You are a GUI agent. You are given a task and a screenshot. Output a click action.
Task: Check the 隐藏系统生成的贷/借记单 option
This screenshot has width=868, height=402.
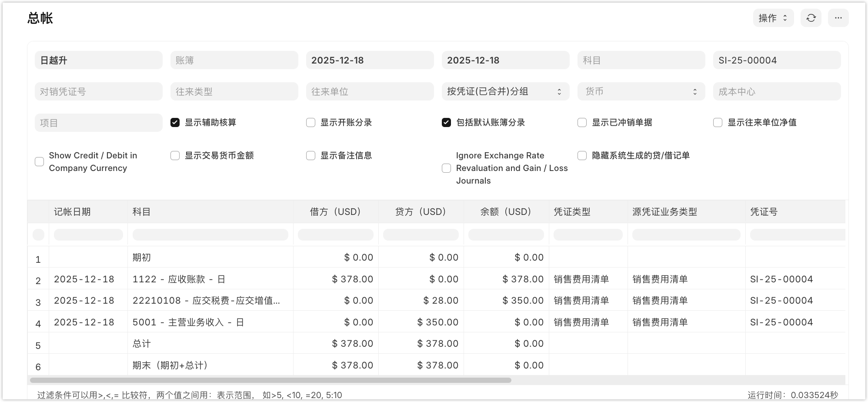582,156
